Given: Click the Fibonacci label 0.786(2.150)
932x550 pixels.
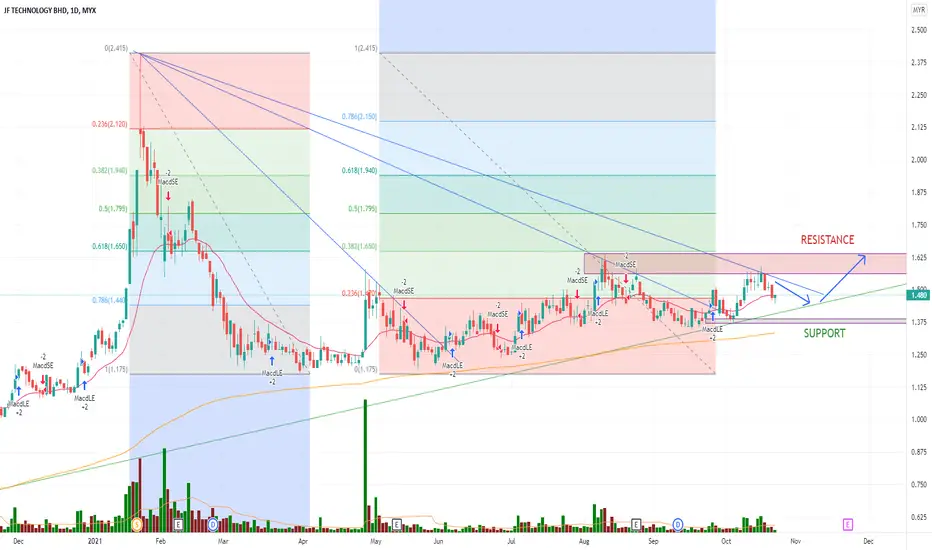Looking at the screenshot, I should pos(359,117).
